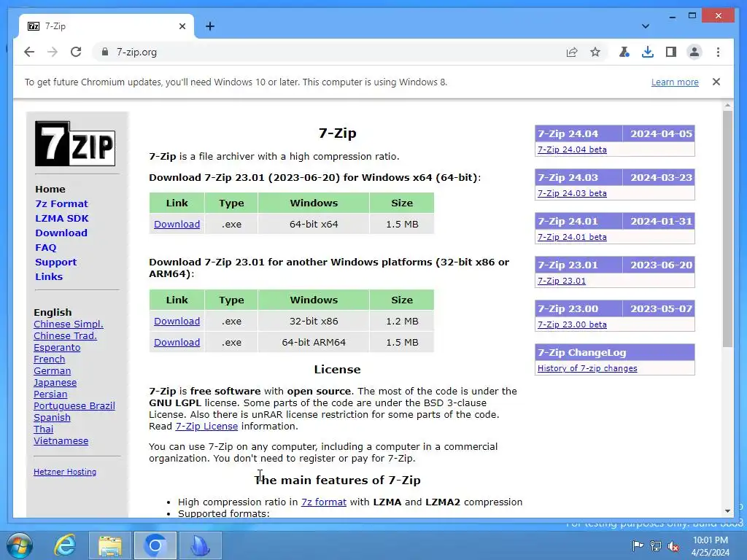This screenshot has height=560, width=747.
Task: Download the 64-bit ARM64 installer
Action: coord(177,343)
